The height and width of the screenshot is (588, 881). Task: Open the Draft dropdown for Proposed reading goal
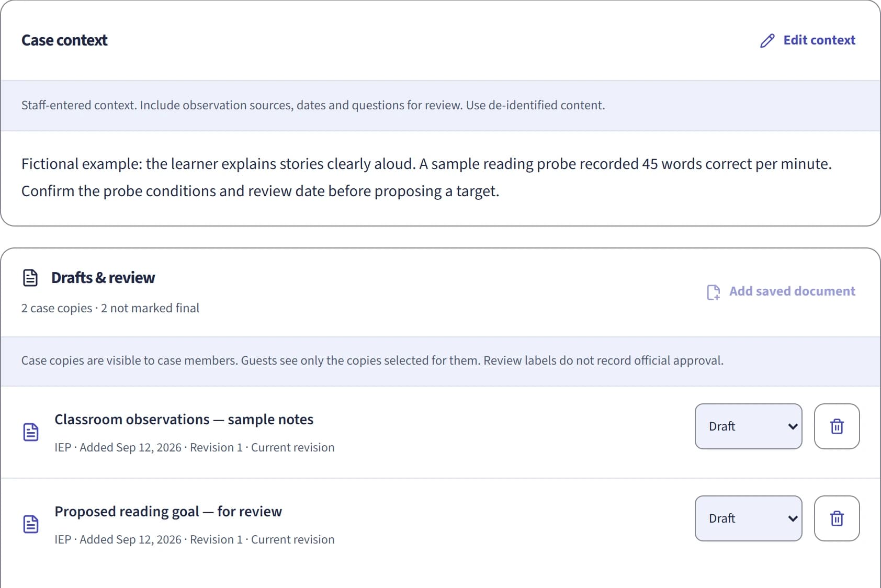pos(748,518)
